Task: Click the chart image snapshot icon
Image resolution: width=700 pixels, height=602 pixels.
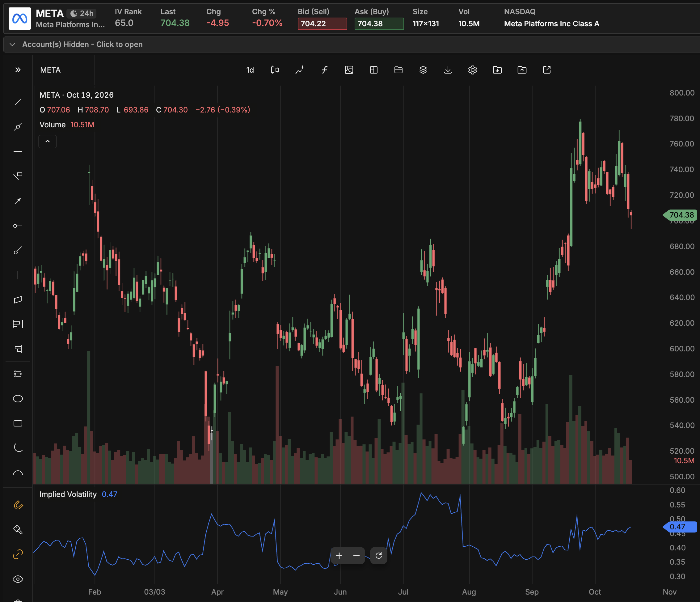Action: coord(349,70)
